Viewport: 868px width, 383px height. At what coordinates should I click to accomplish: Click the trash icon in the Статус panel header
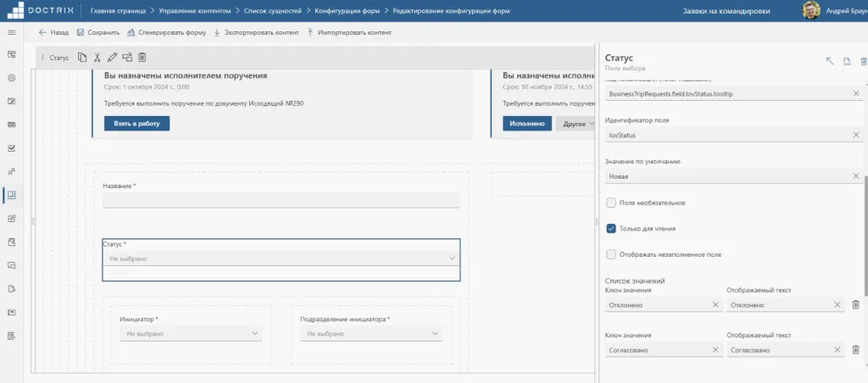864,61
